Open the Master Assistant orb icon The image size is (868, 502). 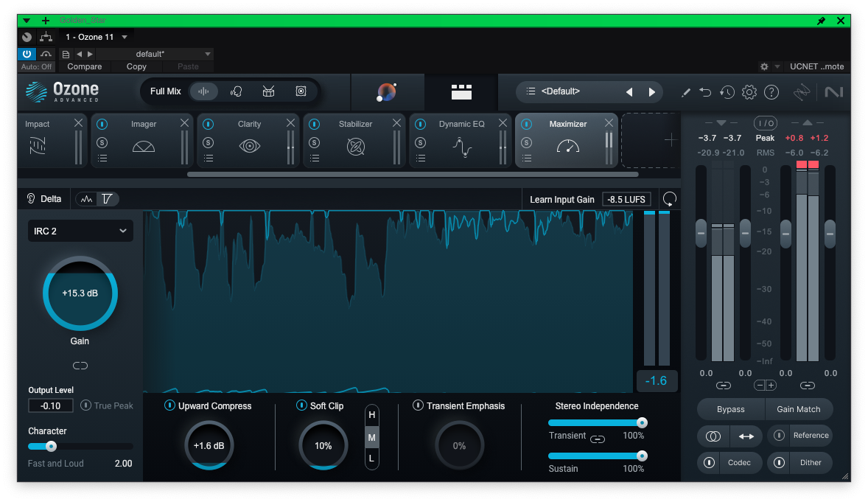coord(386,92)
